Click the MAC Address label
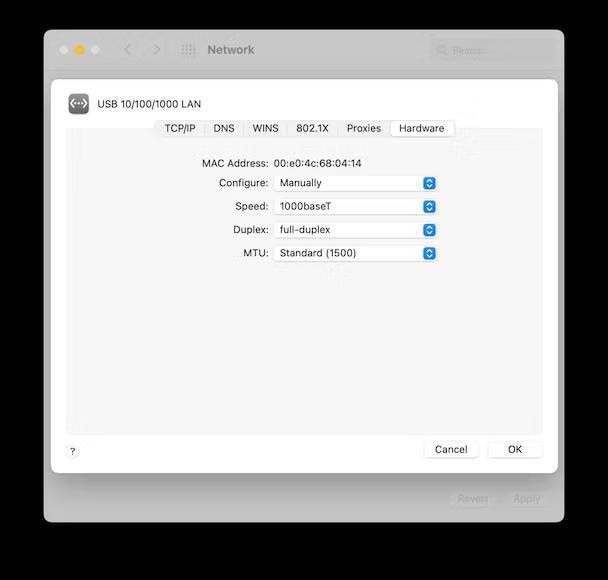 [235, 163]
